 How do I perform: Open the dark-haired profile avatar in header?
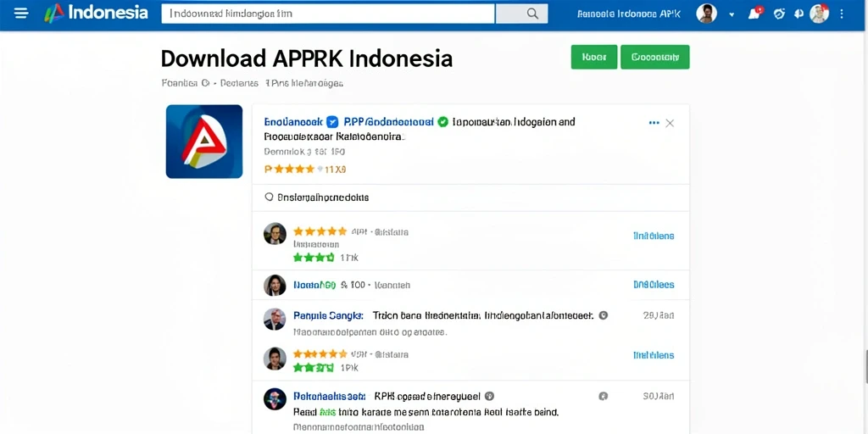point(706,14)
